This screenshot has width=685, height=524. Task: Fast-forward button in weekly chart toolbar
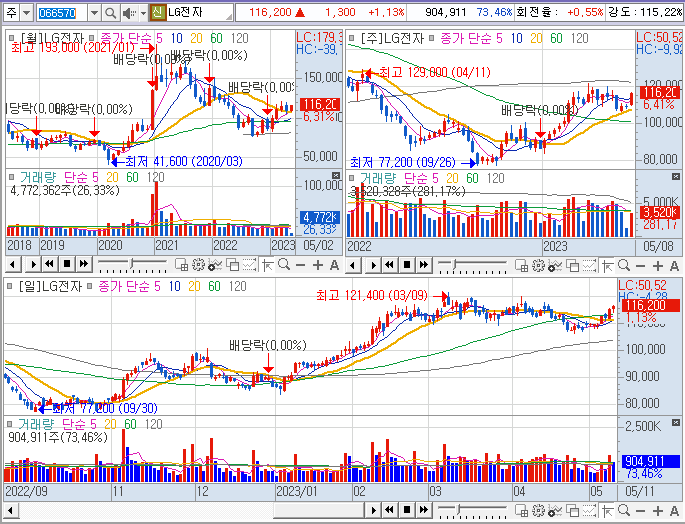(x=424, y=265)
